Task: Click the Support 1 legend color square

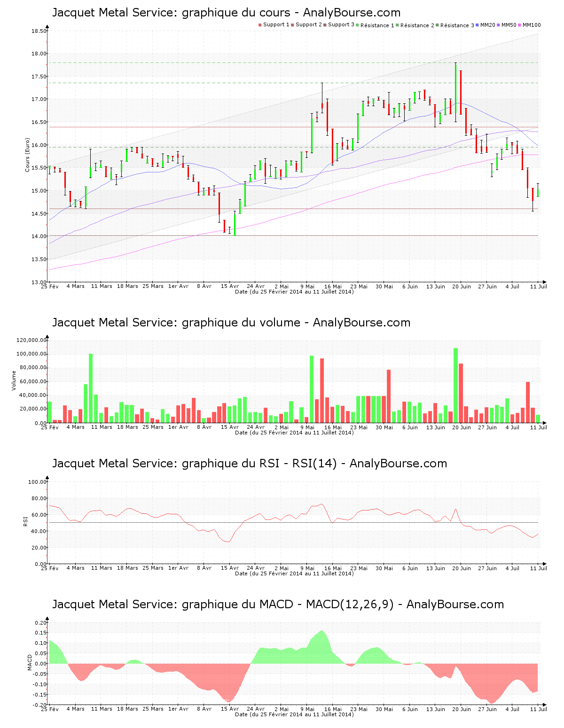Action: (x=260, y=25)
